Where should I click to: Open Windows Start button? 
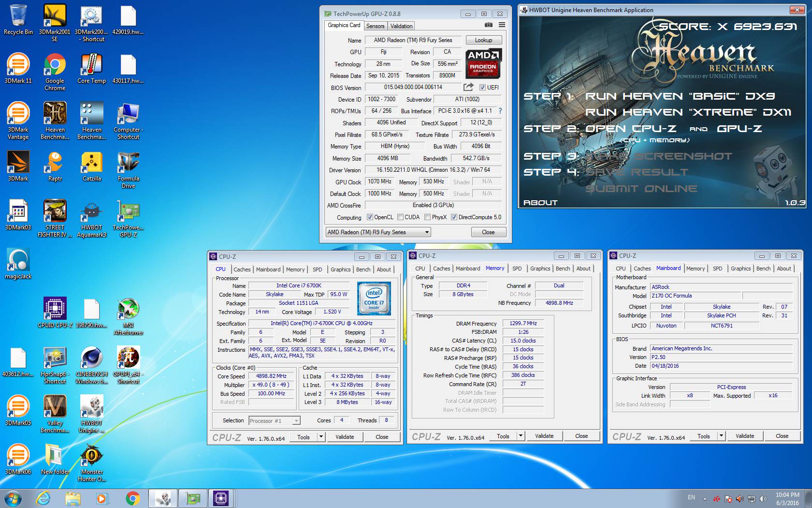point(12,498)
